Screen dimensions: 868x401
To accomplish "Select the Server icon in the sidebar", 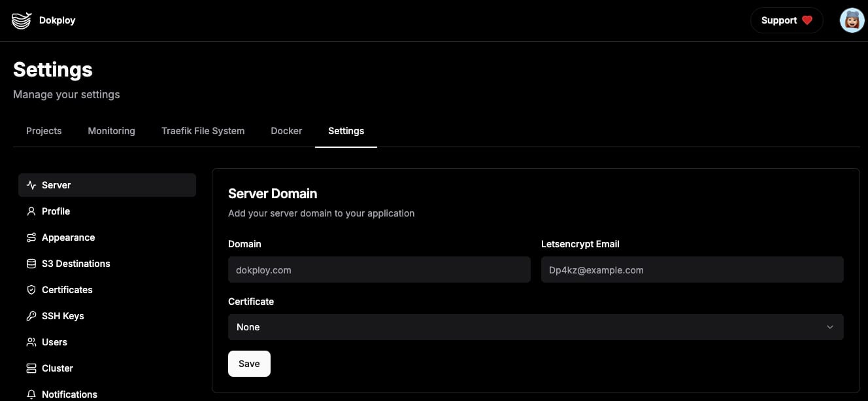I will click(31, 185).
